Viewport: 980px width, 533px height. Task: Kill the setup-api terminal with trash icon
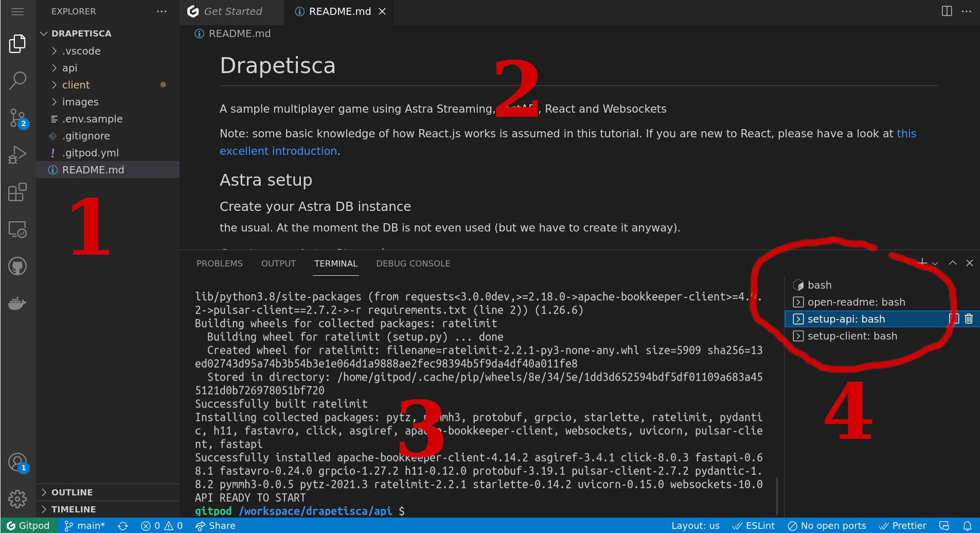[969, 319]
